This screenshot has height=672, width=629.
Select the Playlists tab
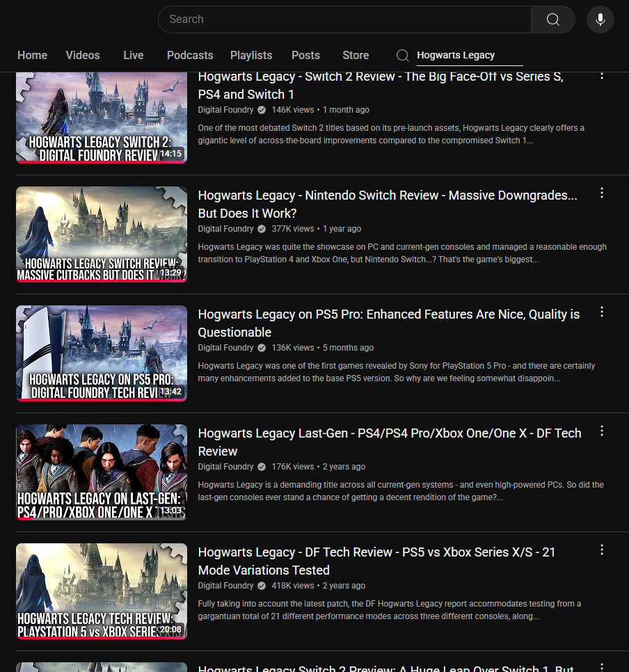251,55
